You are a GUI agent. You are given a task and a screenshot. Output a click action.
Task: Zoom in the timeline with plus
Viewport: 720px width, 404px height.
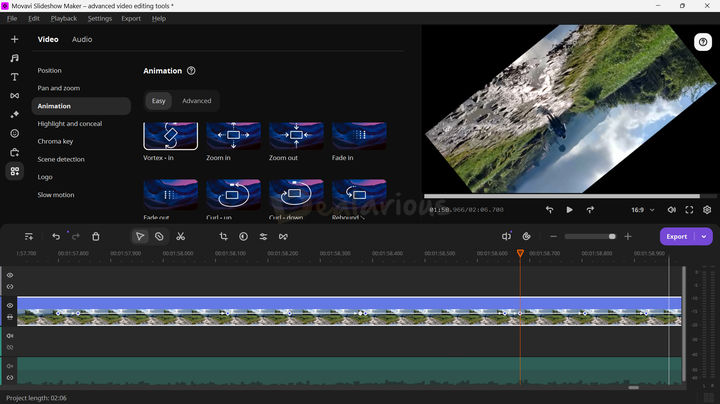pyautogui.click(x=628, y=236)
